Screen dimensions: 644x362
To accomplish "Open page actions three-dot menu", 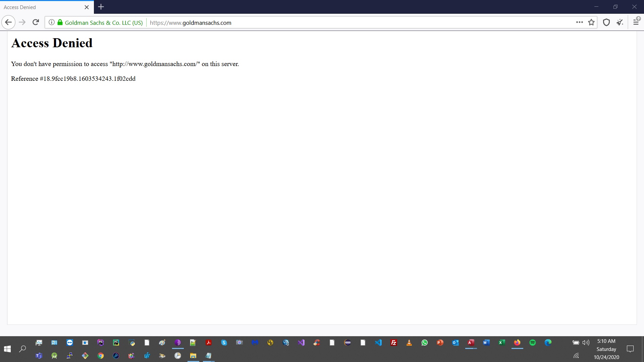I will click(579, 22).
